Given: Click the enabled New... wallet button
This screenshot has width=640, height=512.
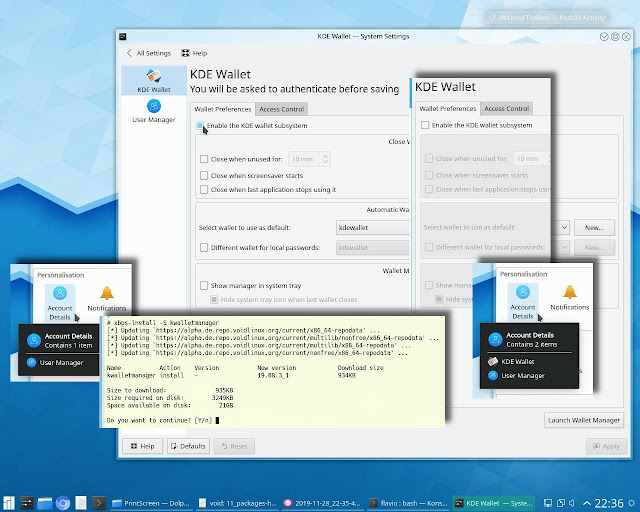Looking at the screenshot, I should click(594, 227).
